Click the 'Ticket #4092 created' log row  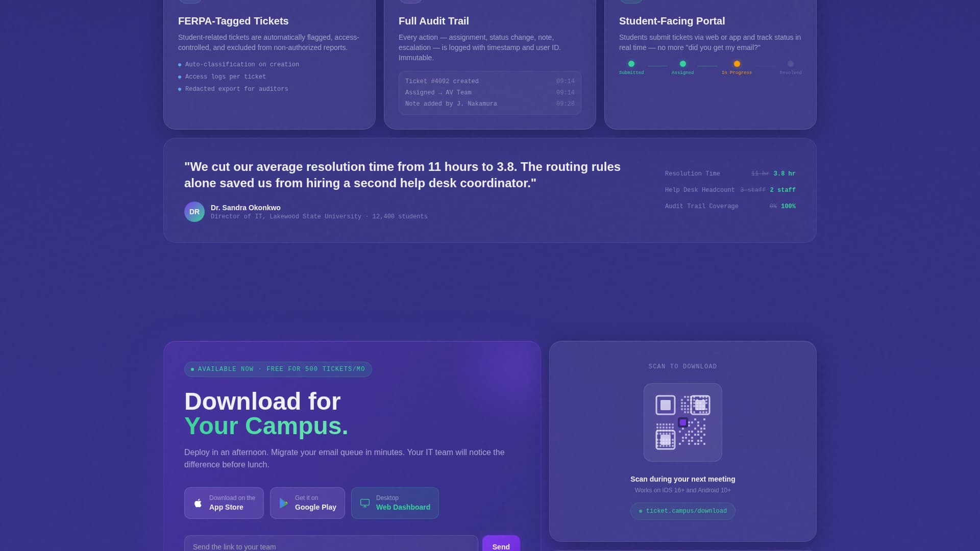point(490,81)
